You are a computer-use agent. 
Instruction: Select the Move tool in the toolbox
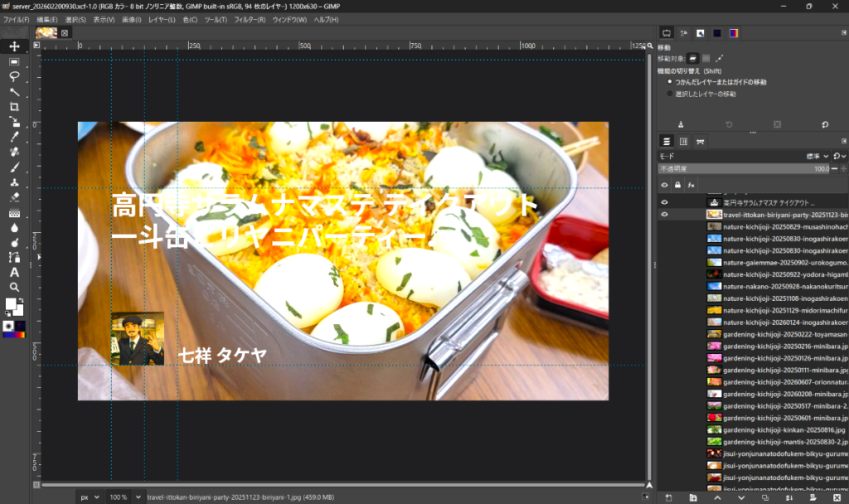[14, 46]
